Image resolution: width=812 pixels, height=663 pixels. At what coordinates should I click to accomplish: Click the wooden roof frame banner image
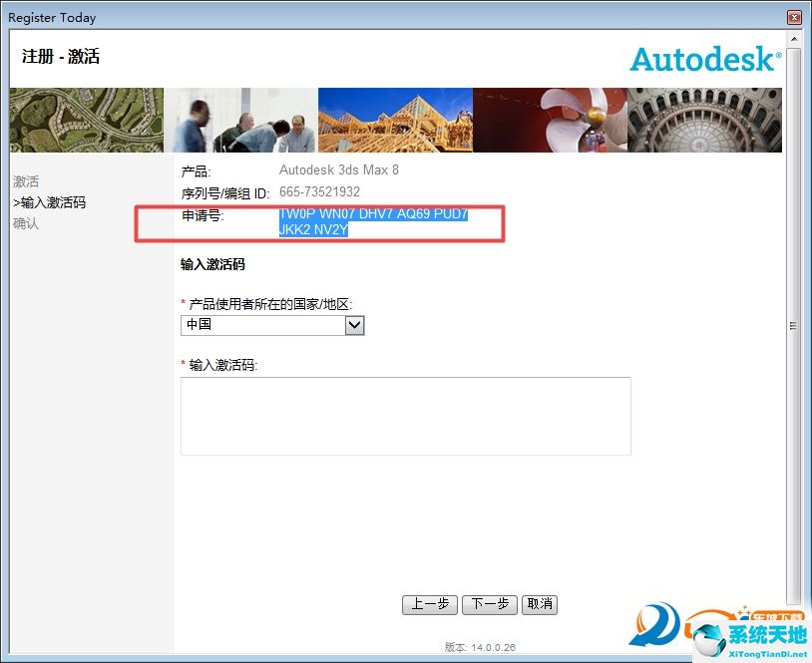tap(395, 120)
